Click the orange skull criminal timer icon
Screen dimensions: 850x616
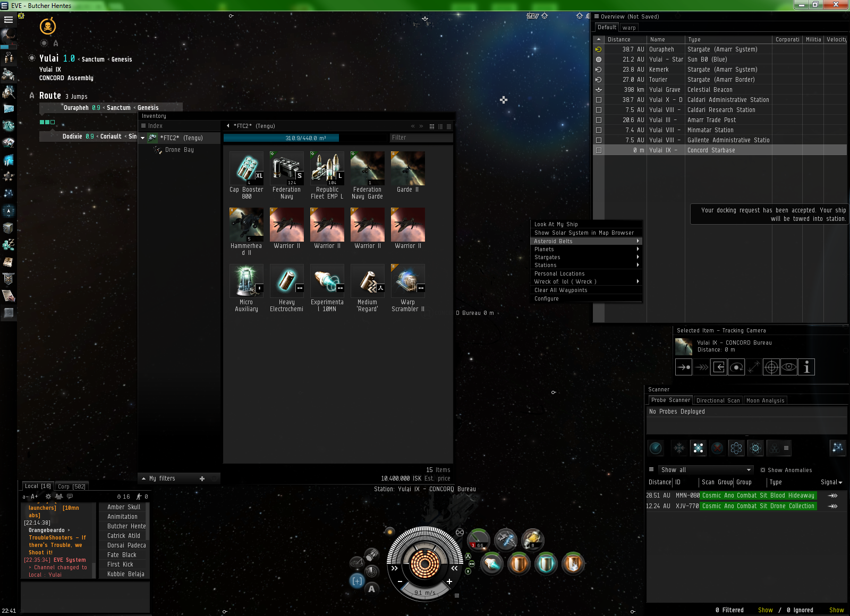(48, 26)
